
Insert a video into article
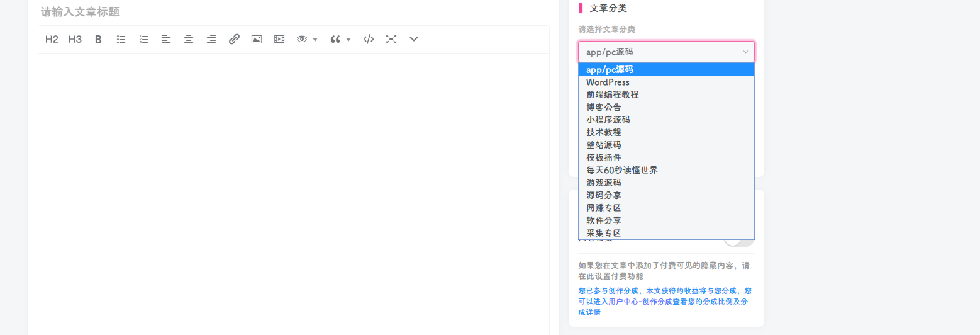279,39
